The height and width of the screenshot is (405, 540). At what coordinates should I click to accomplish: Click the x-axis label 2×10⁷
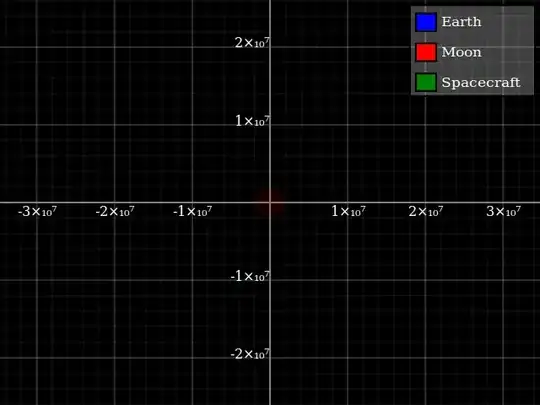click(426, 211)
